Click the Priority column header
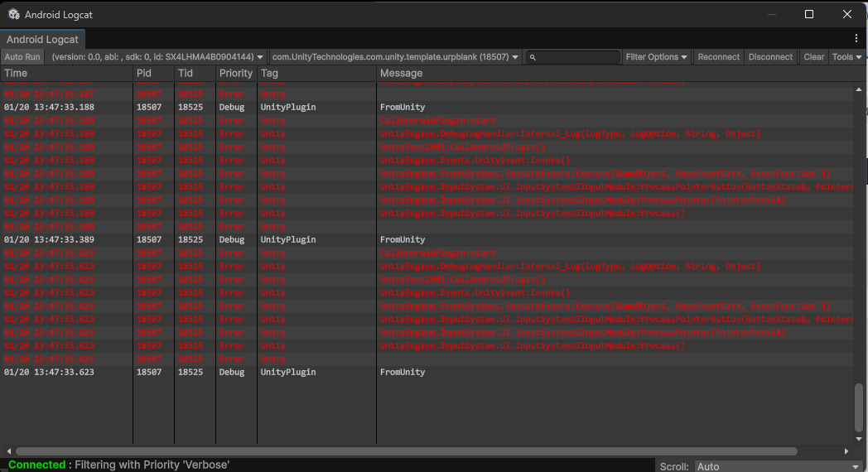The height and width of the screenshot is (472, 868). coord(236,73)
